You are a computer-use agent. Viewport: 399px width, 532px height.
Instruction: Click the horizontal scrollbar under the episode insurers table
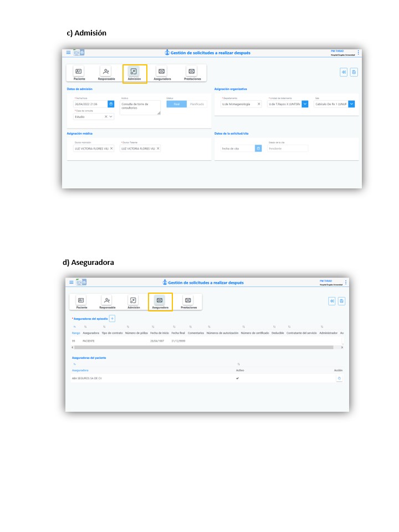(205, 347)
